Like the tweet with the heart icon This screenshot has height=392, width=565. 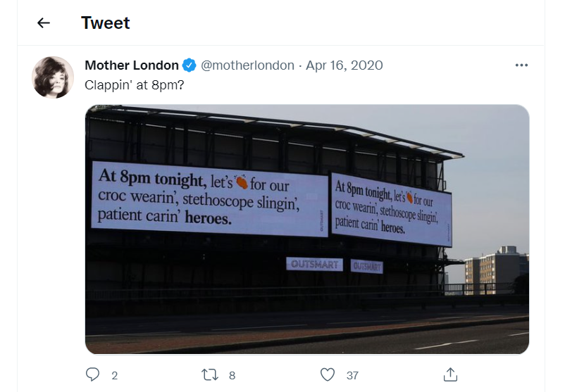click(x=327, y=374)
